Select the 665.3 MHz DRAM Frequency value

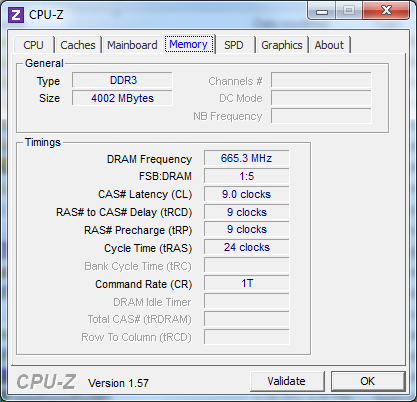[x=247, y=158]
